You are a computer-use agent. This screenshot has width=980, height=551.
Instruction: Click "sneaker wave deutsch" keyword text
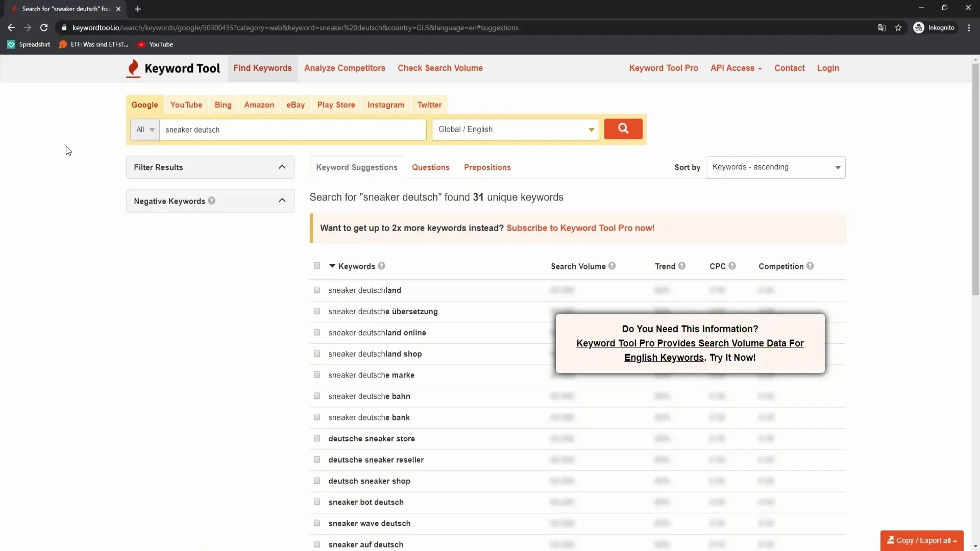370,523
